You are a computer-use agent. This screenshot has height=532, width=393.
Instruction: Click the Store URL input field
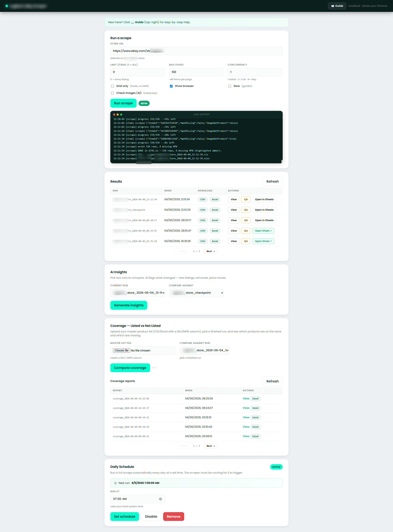(x=196, y=51)
